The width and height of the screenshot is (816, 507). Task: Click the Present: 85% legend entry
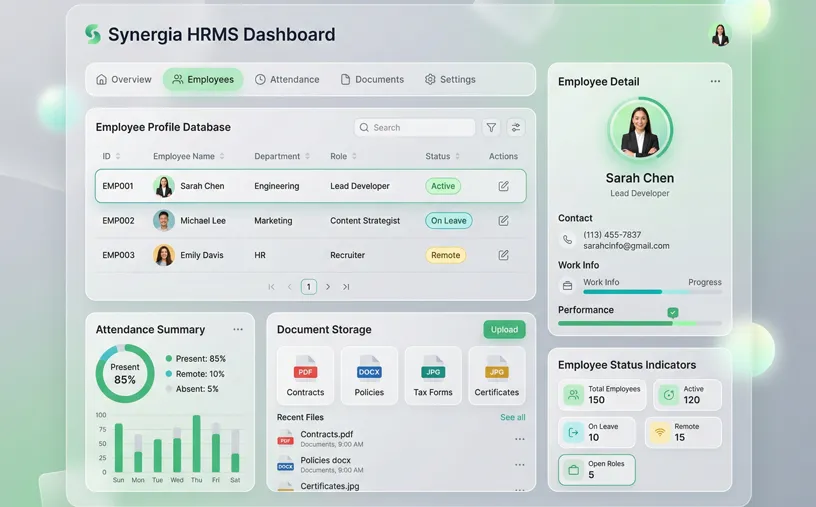(x=196, y=359)
